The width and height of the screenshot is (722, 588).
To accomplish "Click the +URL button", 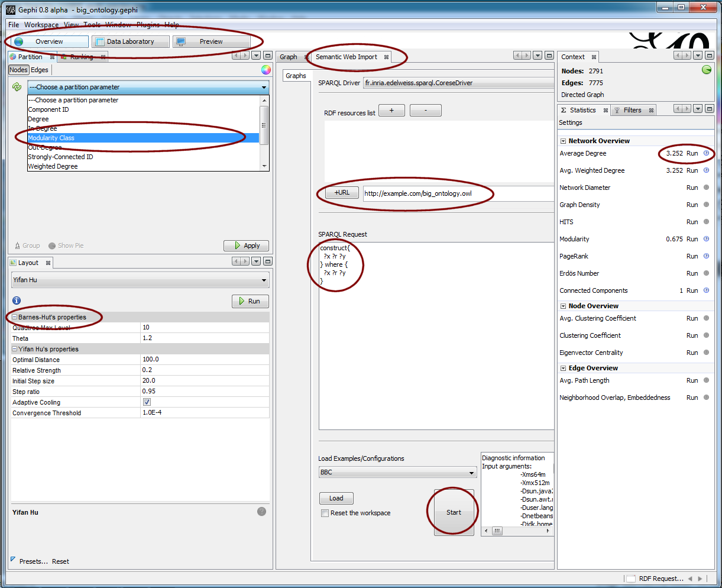I will (342, 192).
